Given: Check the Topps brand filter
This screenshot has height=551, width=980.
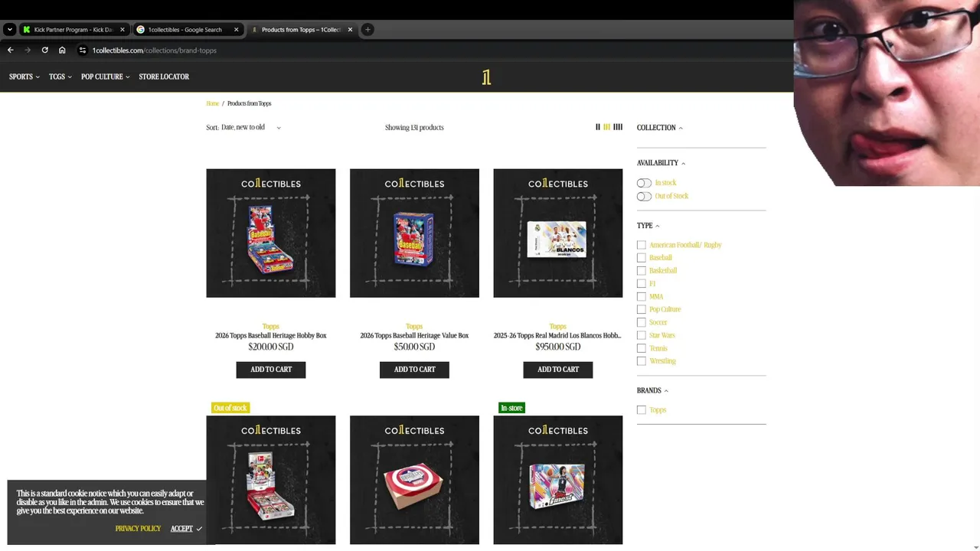Looking at the screenshot, I should coord(642,410).
